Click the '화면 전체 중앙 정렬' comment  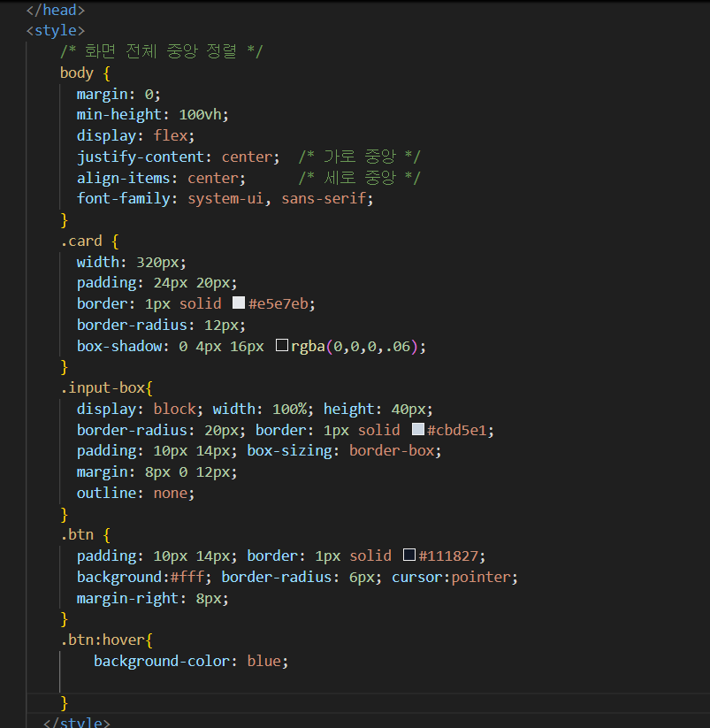coord(161,51)
